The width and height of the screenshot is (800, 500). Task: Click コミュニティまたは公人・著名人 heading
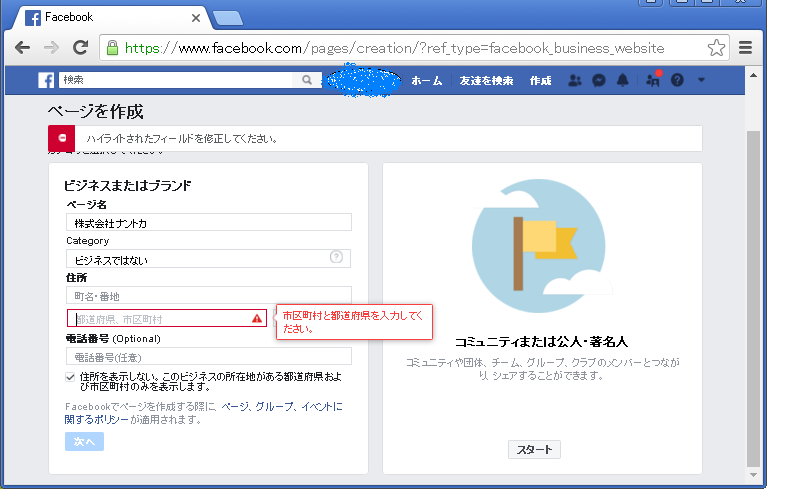541,341
